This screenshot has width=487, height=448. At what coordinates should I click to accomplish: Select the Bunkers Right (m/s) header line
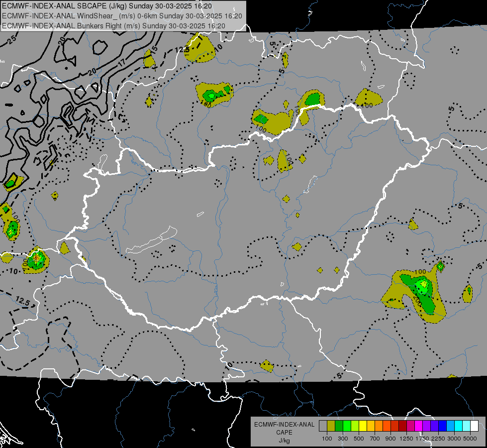[113, 26]
